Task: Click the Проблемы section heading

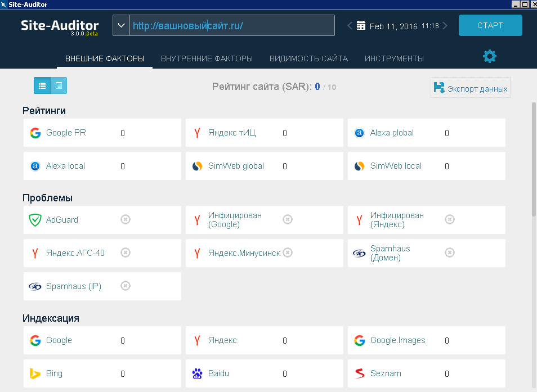Action: (x=48, y=198)
